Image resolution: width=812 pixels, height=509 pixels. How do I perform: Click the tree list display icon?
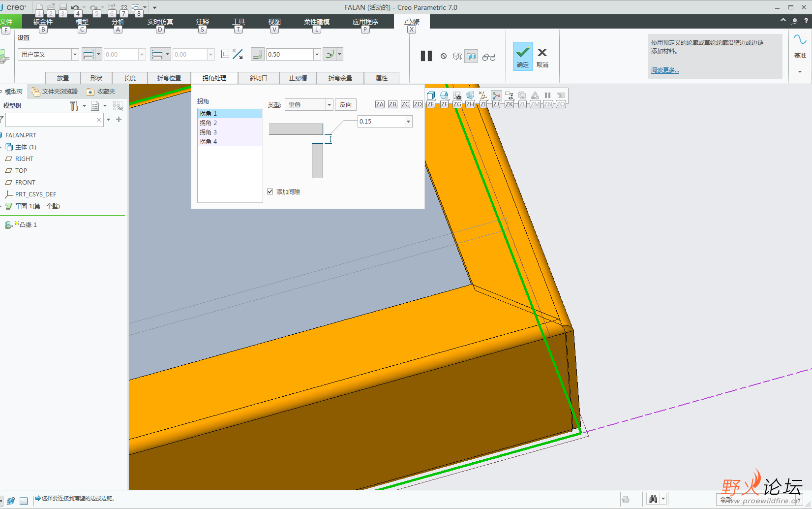click(95, 105)
